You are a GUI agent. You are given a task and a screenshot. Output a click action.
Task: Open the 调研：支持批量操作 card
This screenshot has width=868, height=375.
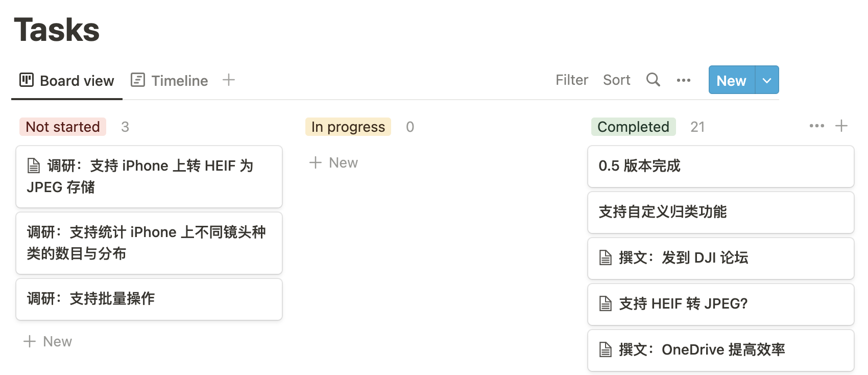click(x=149, y=299)
